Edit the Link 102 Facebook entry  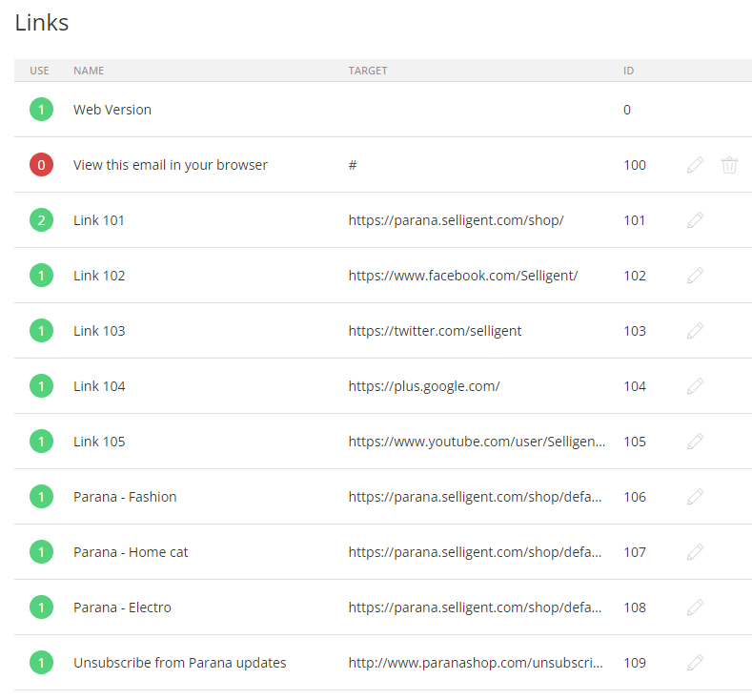[x=695, y=276]
